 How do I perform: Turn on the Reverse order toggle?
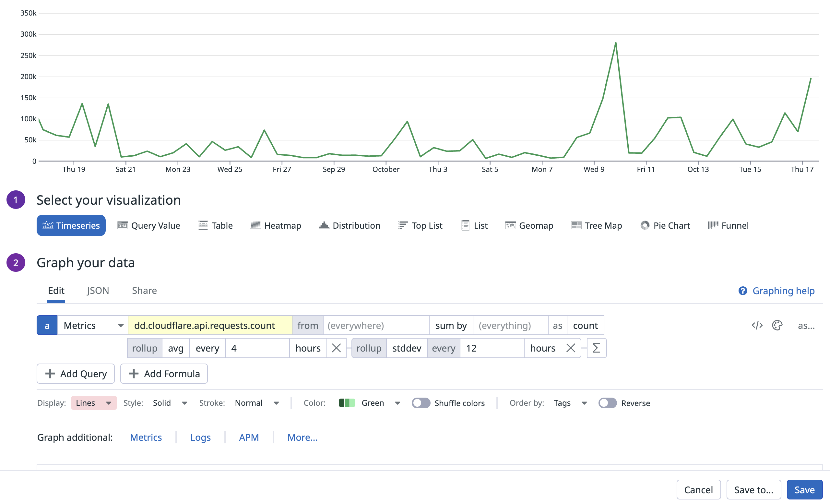608,403
